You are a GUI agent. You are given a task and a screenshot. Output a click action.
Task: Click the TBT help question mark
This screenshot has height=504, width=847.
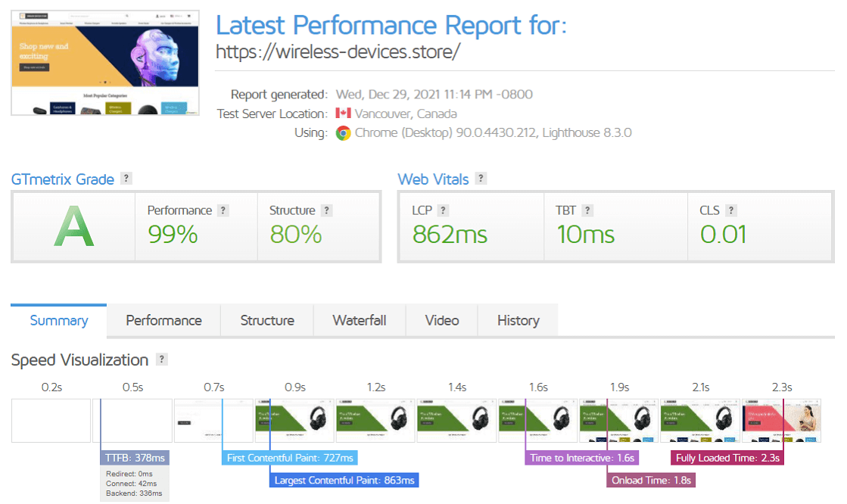coord(587,211)
